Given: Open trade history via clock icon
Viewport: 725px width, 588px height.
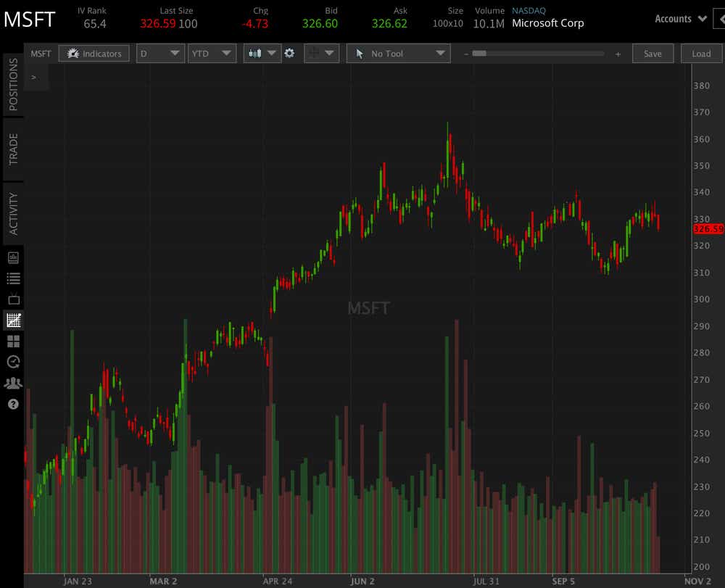Looking at the screenshot, I should tap(12, 362).
